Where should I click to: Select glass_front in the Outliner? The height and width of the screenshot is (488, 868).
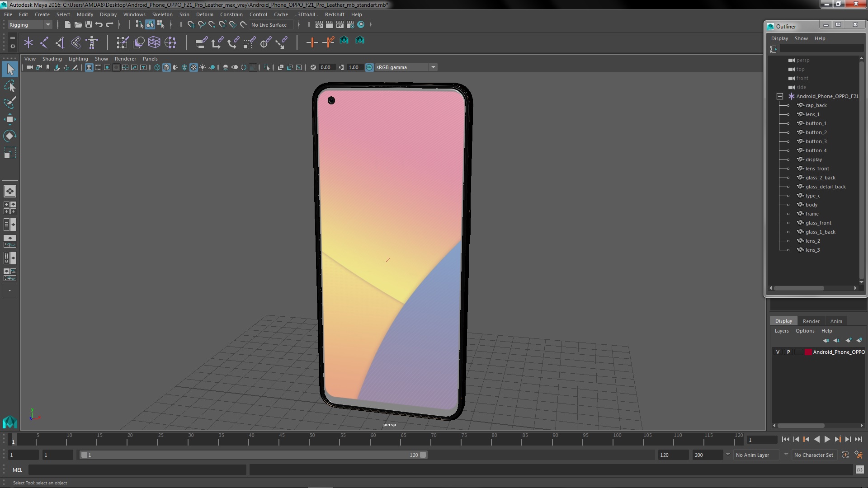tap(818, 223)
